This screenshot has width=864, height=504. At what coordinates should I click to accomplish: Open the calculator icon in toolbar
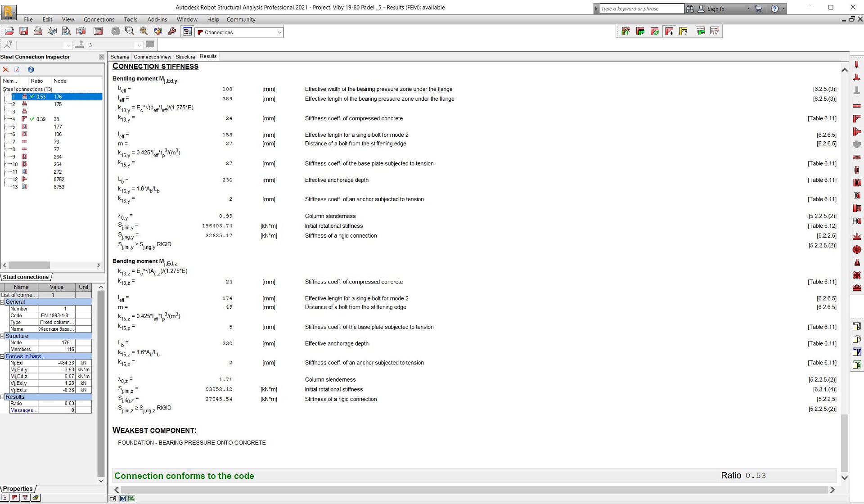[x=98, y=31]
